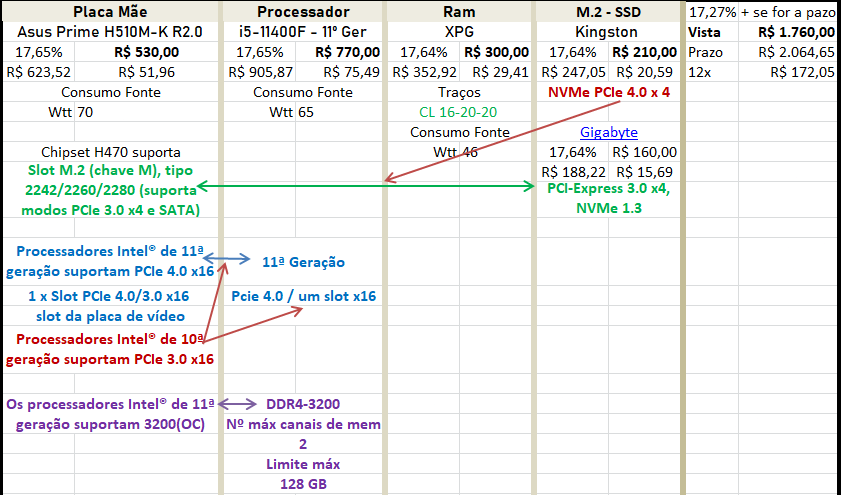Select the Traços cell
Image resolution: width=841 pixels, height=495 pixels.
pyautogui.click(x=459, y=92)
